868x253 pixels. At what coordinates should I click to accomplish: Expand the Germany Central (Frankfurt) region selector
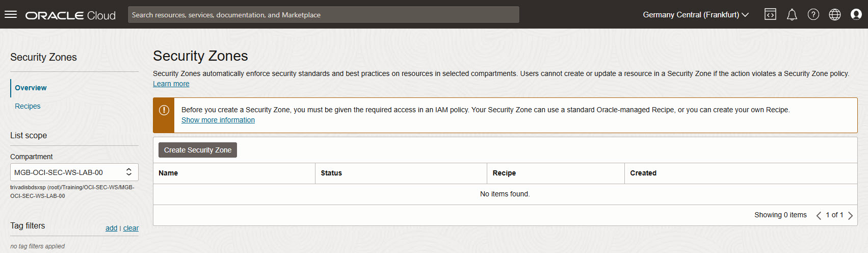696,15
